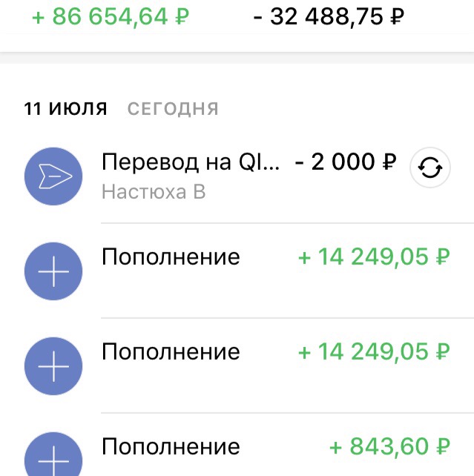The height and width of the screenshot is (476, 474).
Task: Tap the СЕГОДНЯ label
Action: (173, 109)
